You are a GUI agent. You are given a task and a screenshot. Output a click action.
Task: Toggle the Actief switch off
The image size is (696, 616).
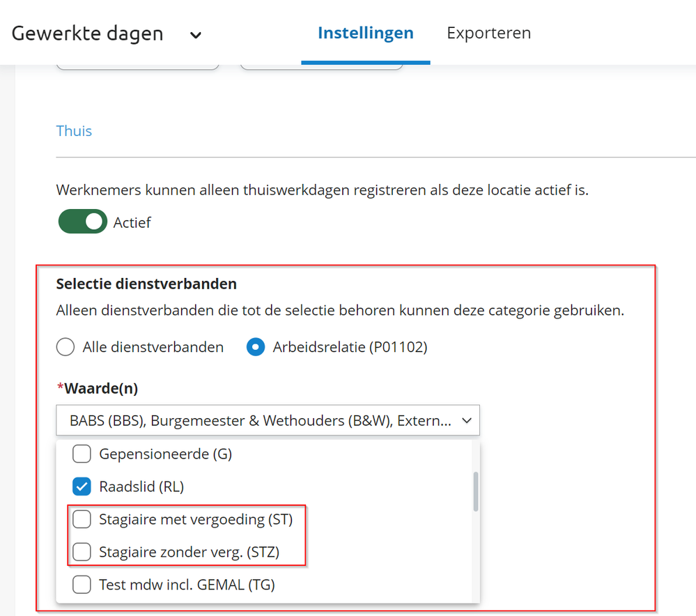click(x=82, y=222)
